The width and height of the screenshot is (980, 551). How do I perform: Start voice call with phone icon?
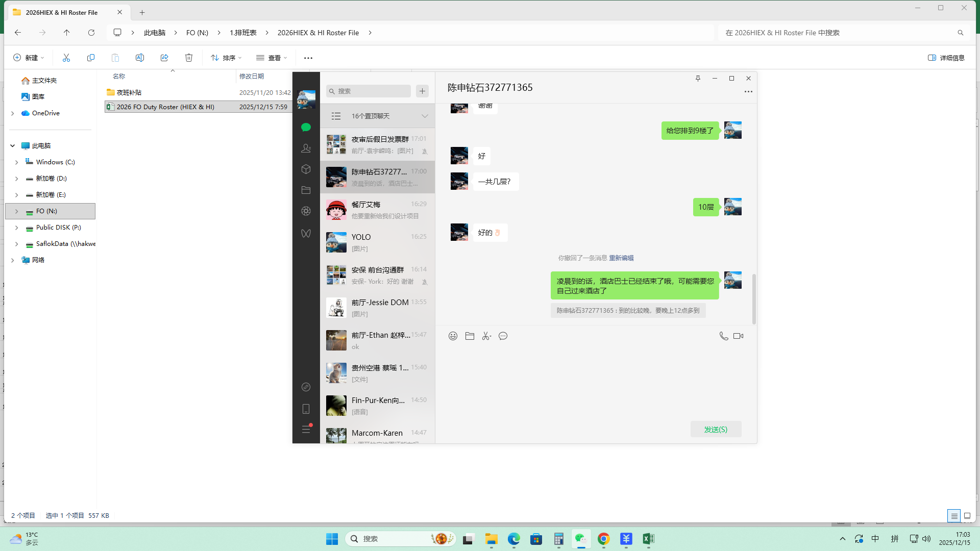[723, 336]
